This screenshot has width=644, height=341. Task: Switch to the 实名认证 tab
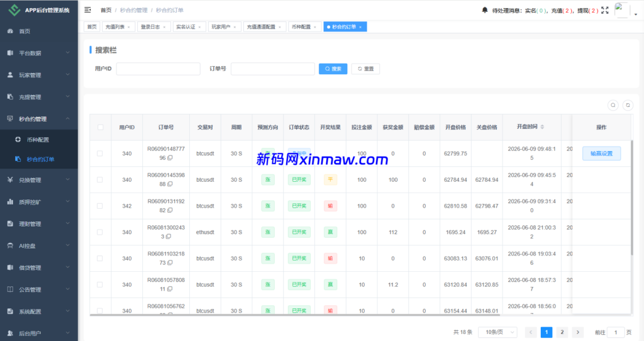pyautogui.click(x=186, y=26)
